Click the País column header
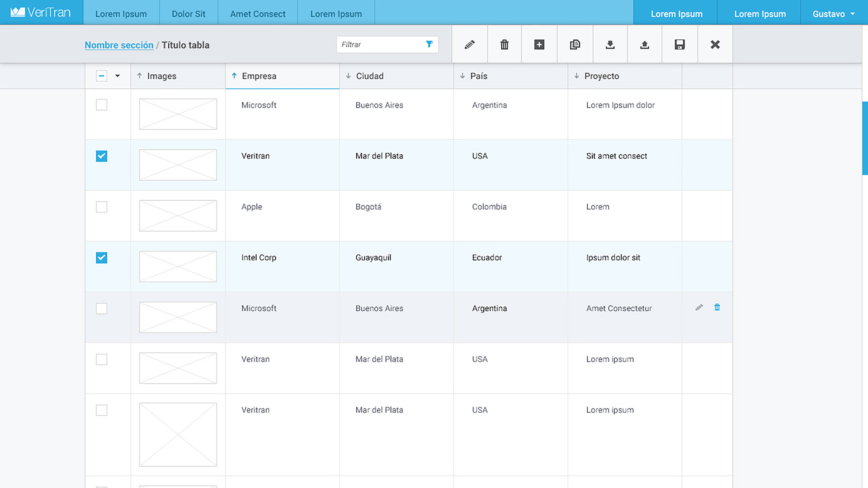The height and width of the screenshot is (488, 868). (511, 76)
